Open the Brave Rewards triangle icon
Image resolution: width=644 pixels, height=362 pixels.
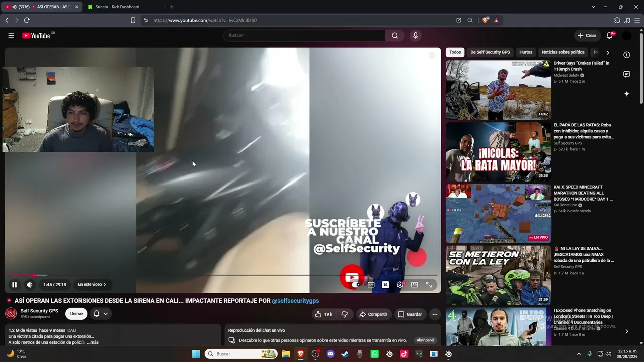[x=496, y=20]
